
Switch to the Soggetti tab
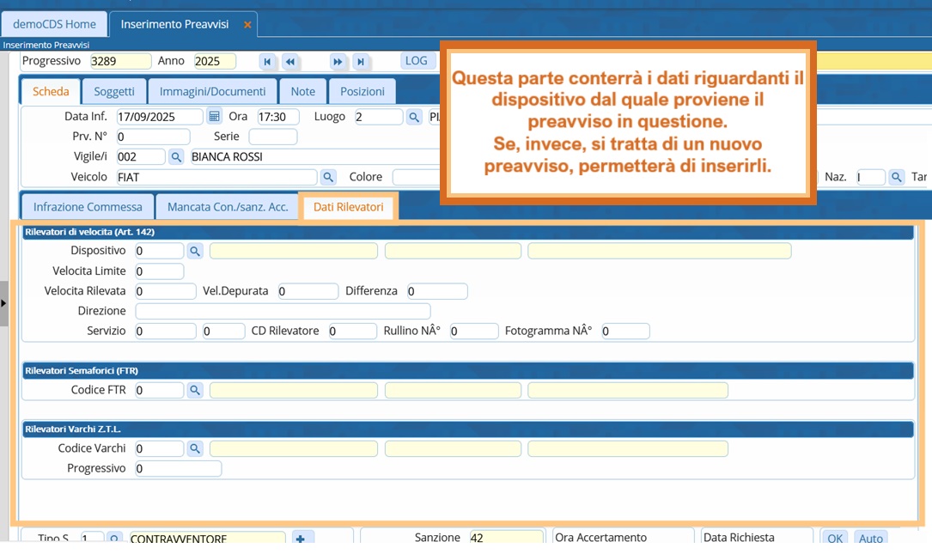pos(114,92)
